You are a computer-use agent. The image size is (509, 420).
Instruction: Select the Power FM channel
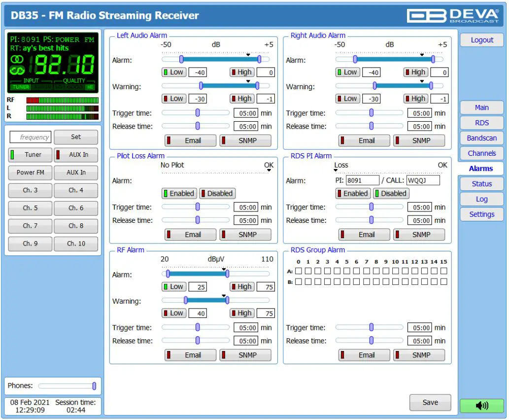point(30,173)
